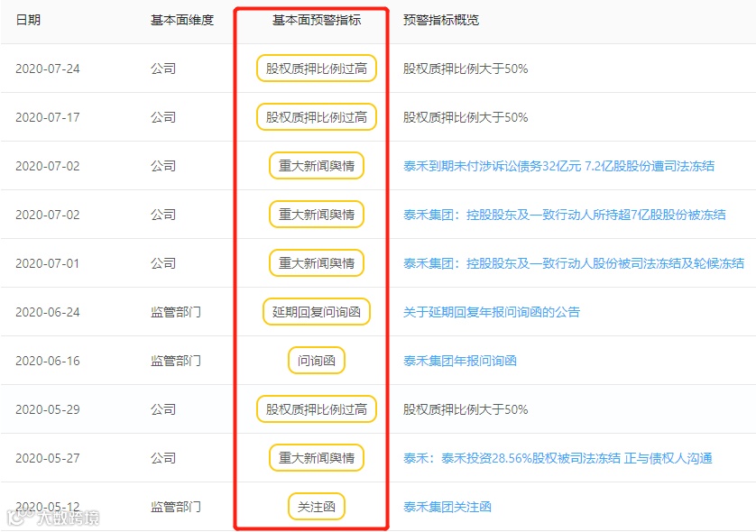Click 重大新闻舆情 tag next to 所持超7亿股股份被冻结 news
756x532 pixels.
317,215
